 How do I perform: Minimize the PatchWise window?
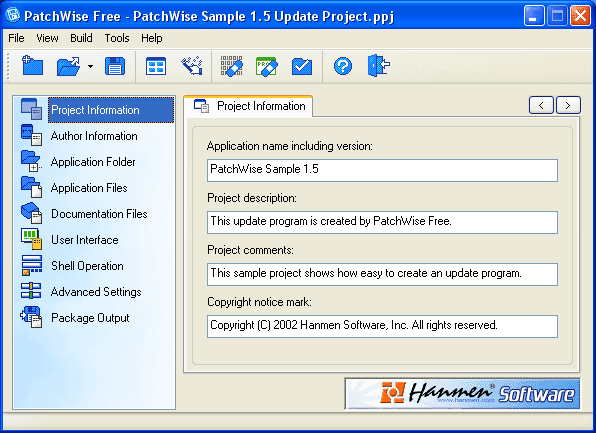(534, 16)
